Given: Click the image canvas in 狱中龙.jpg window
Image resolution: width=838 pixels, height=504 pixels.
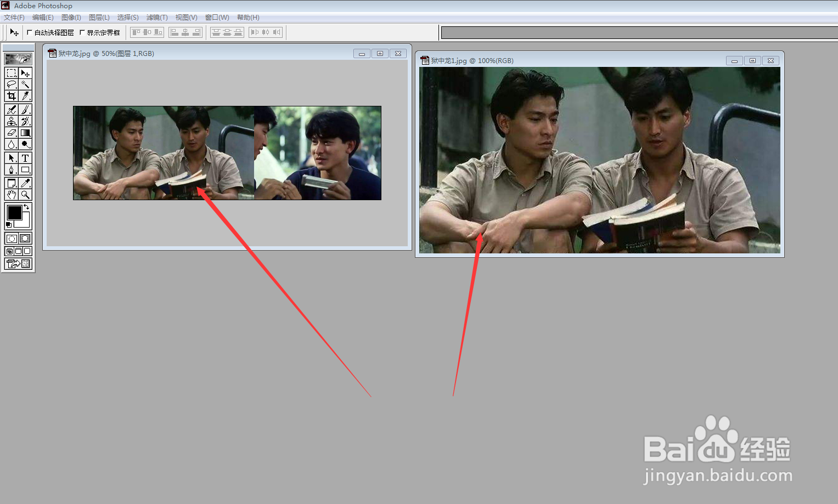Looking at the screenshot, I should (x=227, y=153).
